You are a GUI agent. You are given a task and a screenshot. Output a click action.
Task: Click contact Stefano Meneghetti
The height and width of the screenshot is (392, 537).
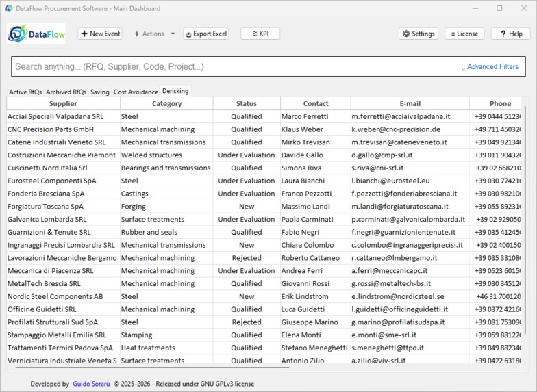click(314, 348)
